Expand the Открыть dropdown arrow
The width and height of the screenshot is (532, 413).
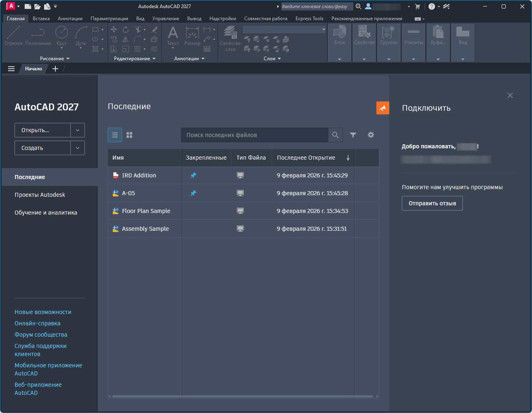78,130
